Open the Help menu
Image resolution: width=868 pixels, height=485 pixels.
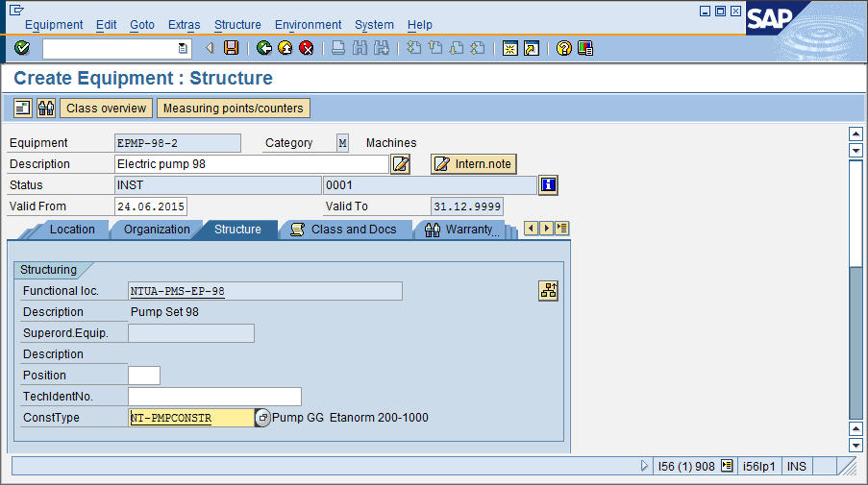[420, 25]
